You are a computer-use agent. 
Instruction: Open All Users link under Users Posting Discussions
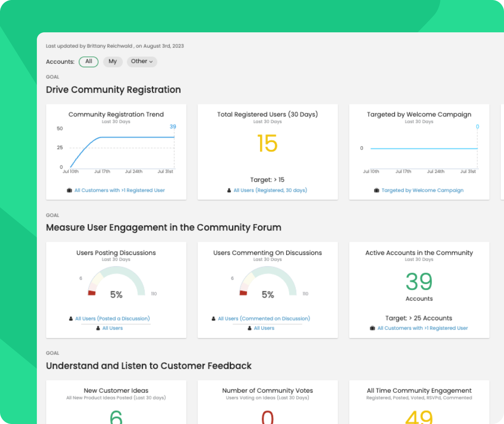click(x=112, y=328)
